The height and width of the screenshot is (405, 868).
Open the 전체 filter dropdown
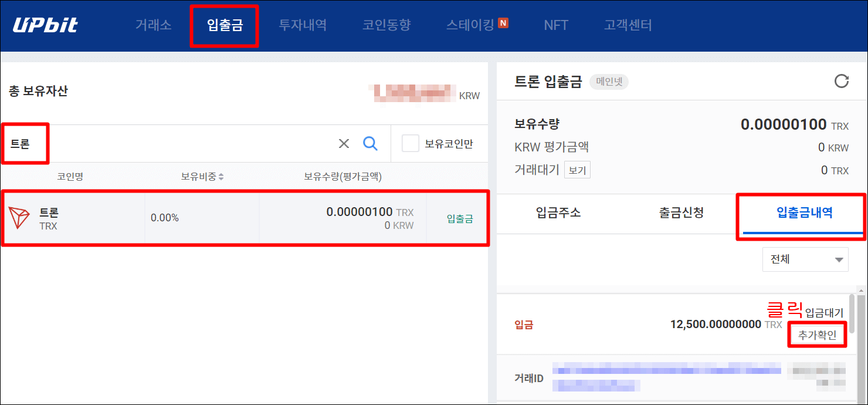click(805, 259)
